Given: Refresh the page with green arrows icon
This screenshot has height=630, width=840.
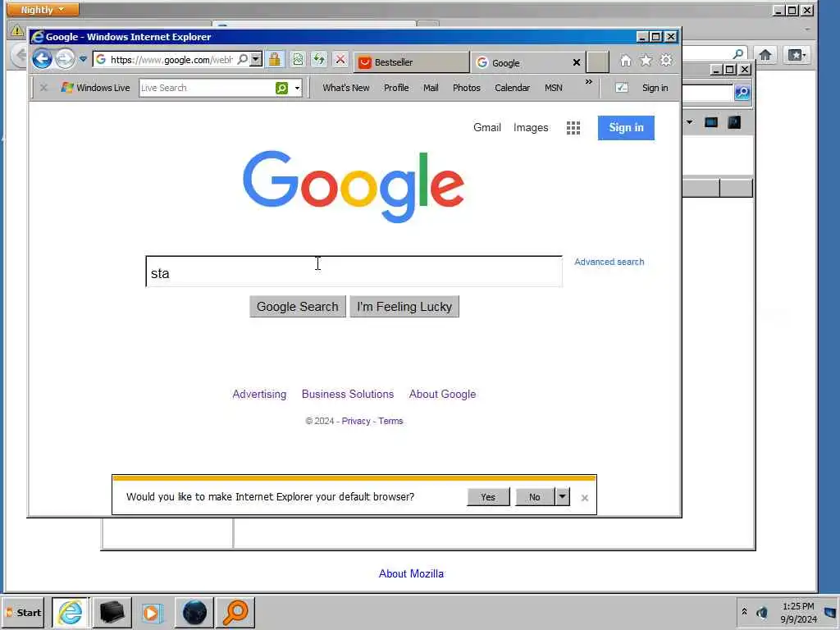Looking at the screenshot, I should click(x=319, y=59).
